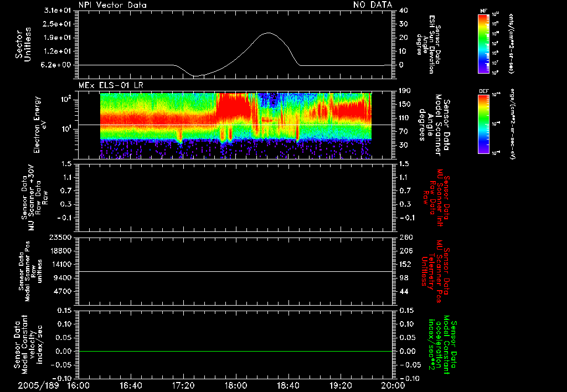Click the 'Model Scanner Angle degrees' axis title

434,125
